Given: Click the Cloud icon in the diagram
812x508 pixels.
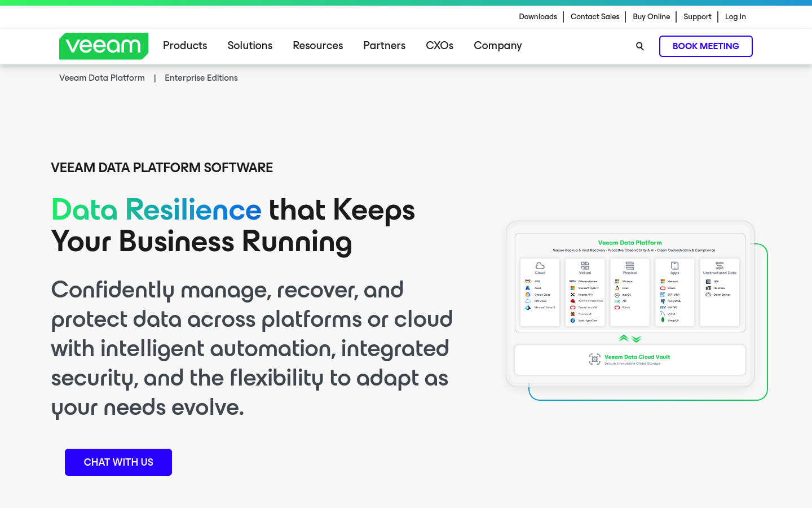Looking at the screenshot, I should tap(540, 266).
